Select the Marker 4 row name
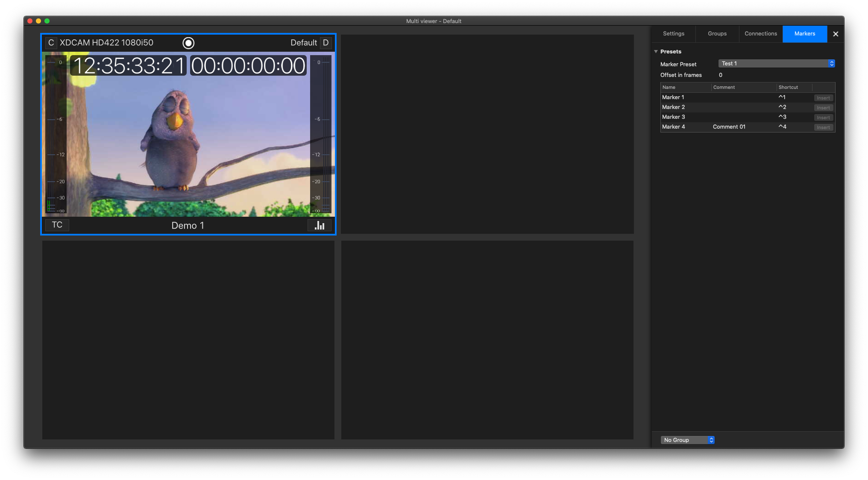The image size is (868, 480). click(x=674, y=127)
